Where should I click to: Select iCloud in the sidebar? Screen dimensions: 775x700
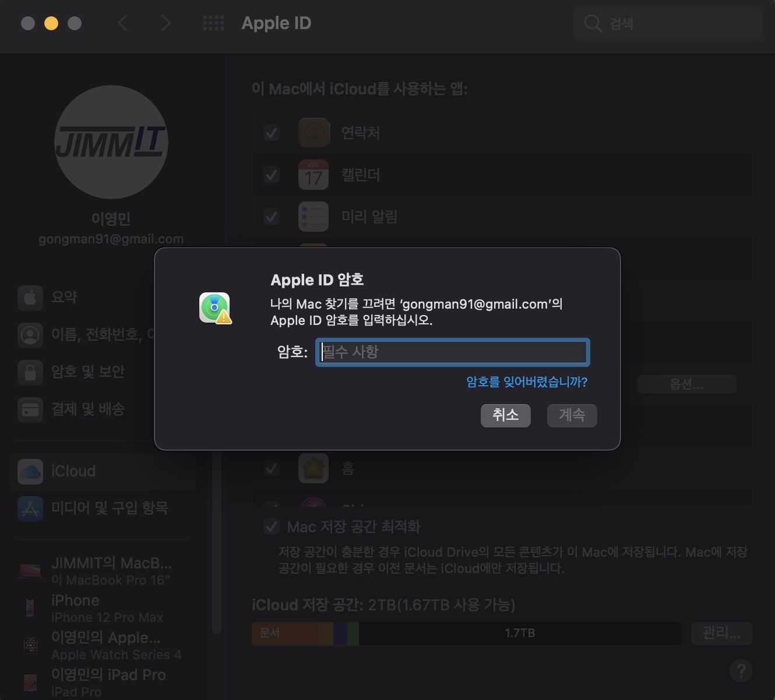coord(103,471)
